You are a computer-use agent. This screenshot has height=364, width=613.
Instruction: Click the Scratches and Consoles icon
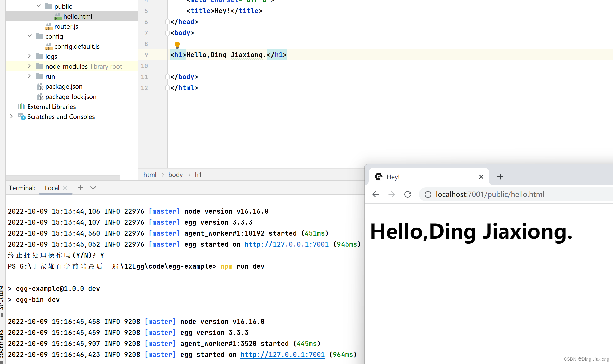[x=22, y=117]
